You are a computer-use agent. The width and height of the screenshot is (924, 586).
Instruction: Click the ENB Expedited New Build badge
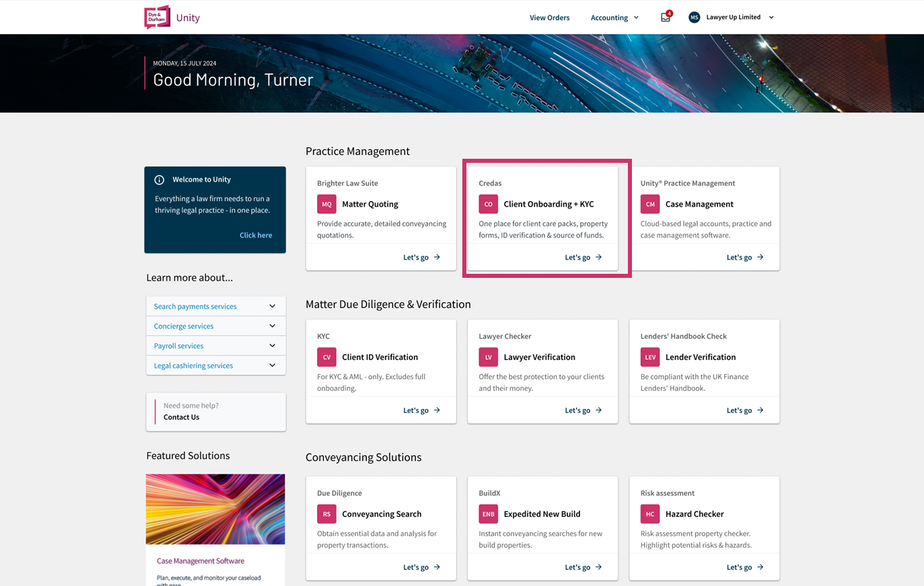pyautogui.click(x=488, y=514)
